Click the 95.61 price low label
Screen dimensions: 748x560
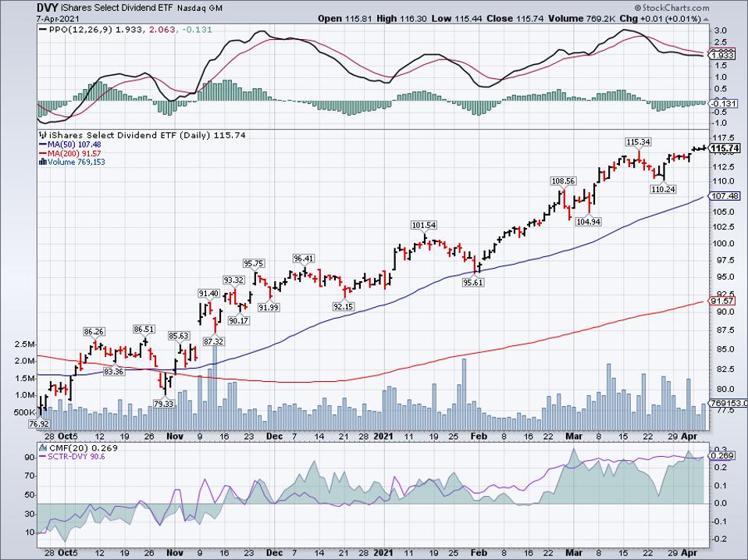point(473,283)
